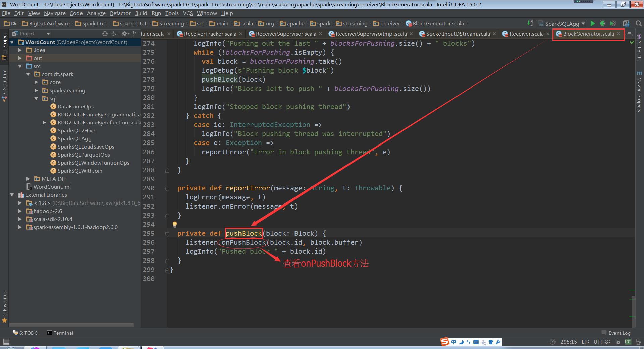Change line separator LF in status bar

pyautogui.click(x=586, y=342)
